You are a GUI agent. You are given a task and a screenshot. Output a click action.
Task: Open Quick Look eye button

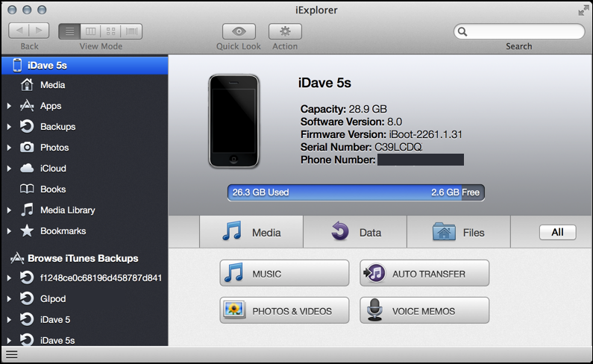(239, 31)
